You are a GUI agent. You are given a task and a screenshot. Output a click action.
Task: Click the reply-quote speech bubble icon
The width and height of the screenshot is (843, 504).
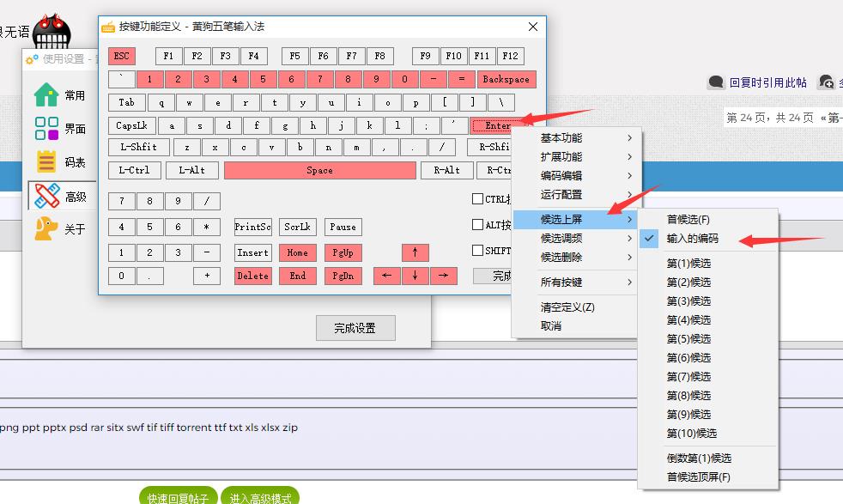(x=716, y=82)
